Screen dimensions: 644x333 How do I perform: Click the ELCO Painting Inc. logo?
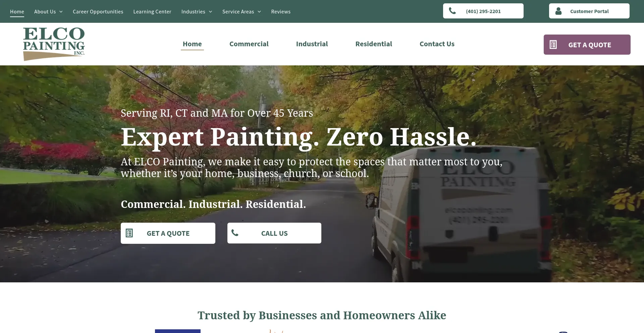click(54, 44)
